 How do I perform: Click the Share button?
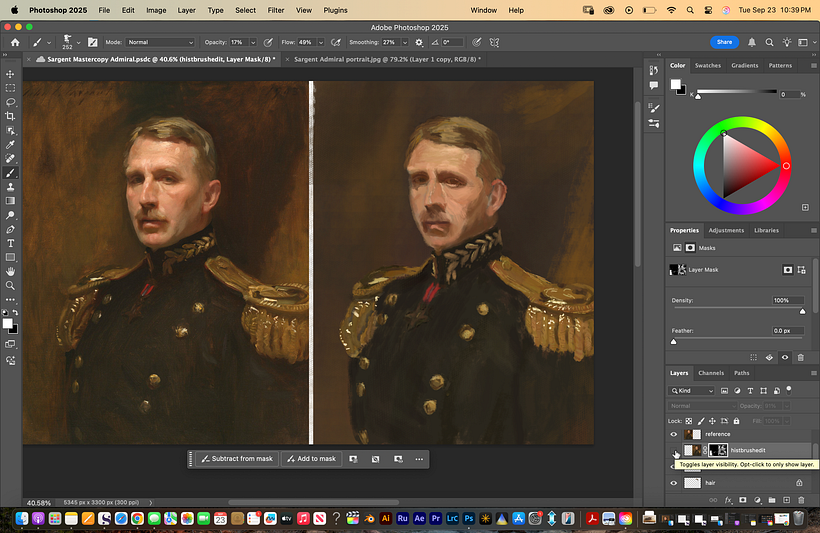(x=724, y=42)
